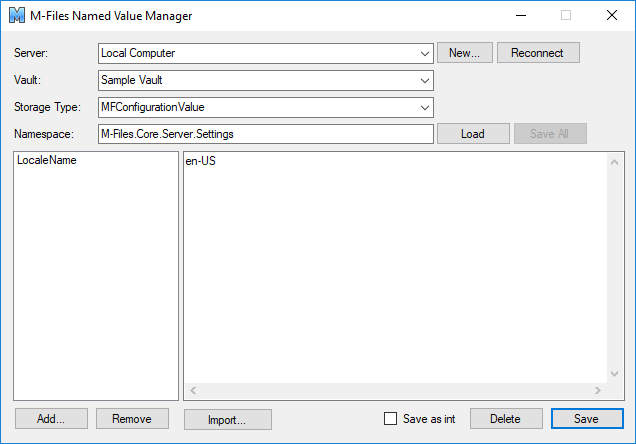Click the New... server button
The height and width of the screenshot is (444, 636).
[x=465, y=53]
